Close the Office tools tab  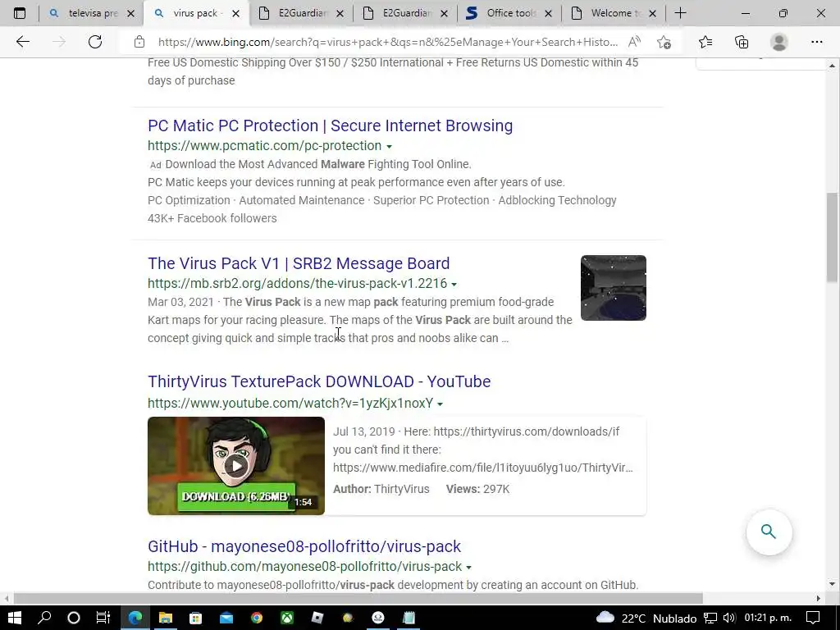pyautogui.click(x=548, y=13)
